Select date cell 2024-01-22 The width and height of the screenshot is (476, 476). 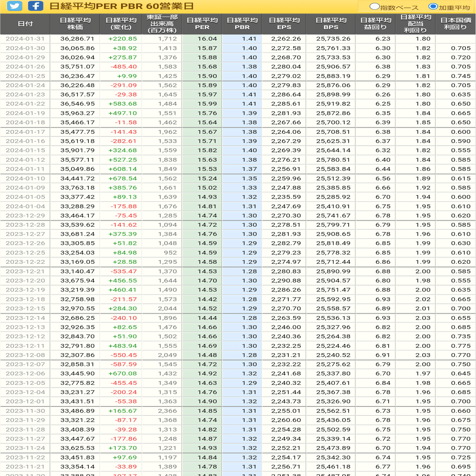[25, 104]
